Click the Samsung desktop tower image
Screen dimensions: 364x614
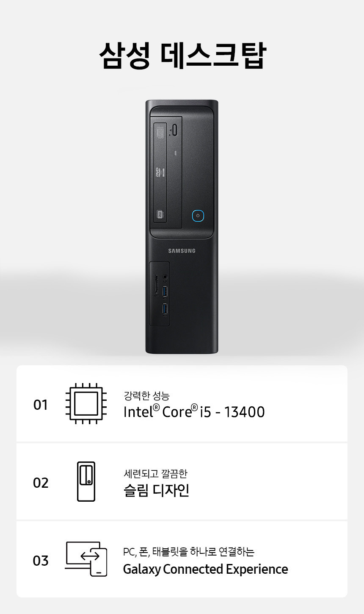(182, 227)
